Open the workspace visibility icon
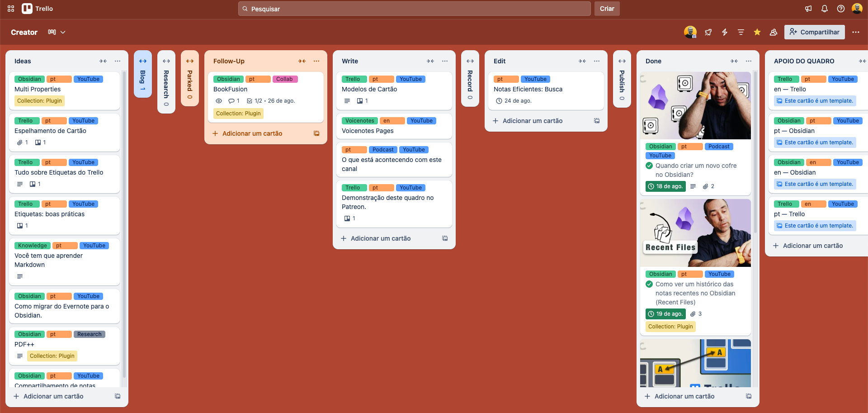 (x=774, y=32)
